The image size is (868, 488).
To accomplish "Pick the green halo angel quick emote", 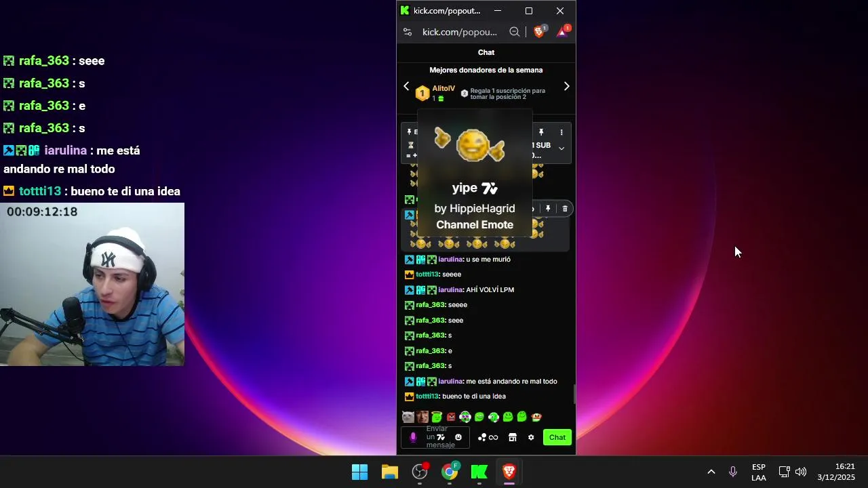I will click(437, 417).
